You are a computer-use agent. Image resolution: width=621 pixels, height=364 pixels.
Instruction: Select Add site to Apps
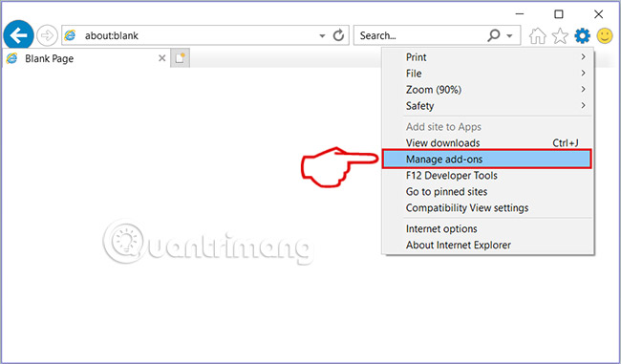tap(488, 127)
